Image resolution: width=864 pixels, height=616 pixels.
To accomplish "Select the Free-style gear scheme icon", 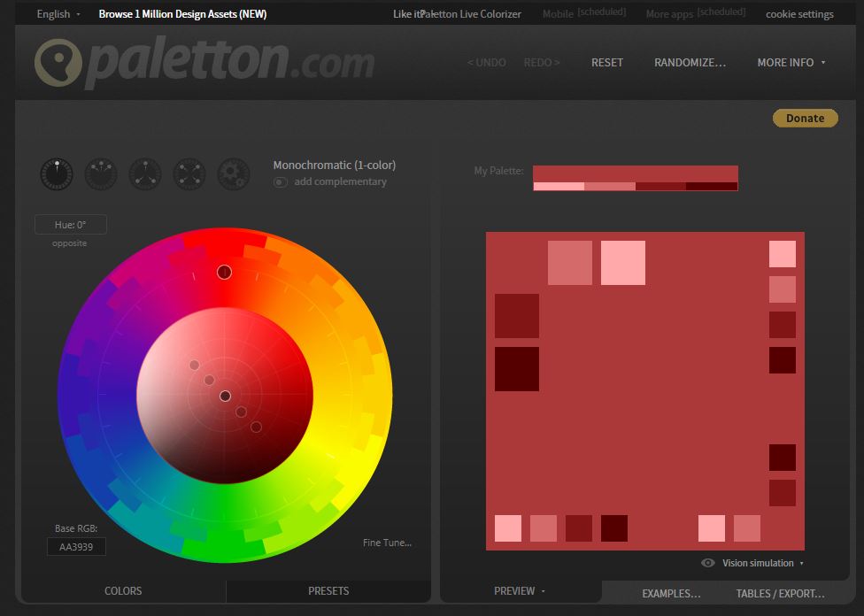I will (x=234, y=173).
